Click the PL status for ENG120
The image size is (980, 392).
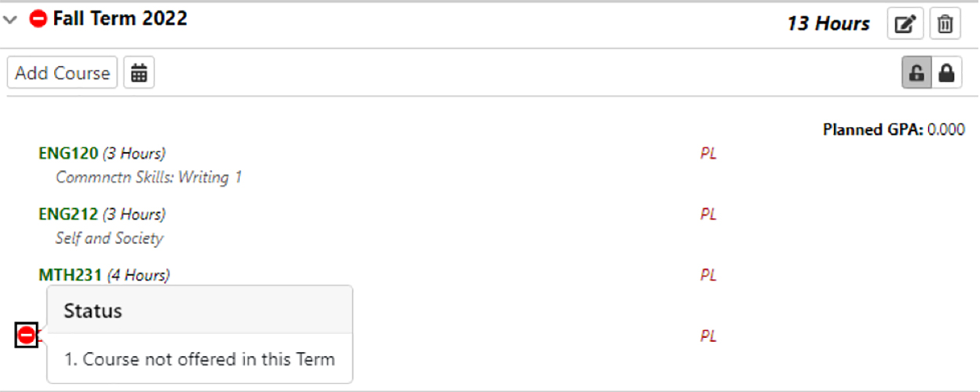coord(709,154)
